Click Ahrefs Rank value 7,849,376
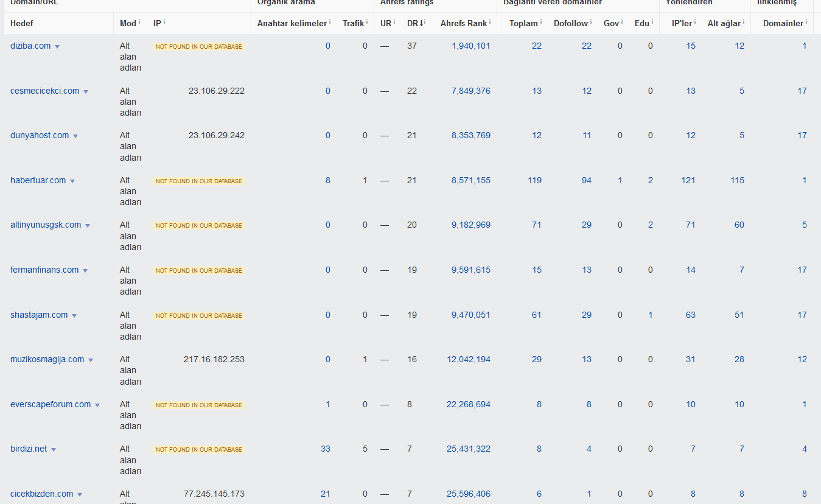821x504 pixels. 471,91
